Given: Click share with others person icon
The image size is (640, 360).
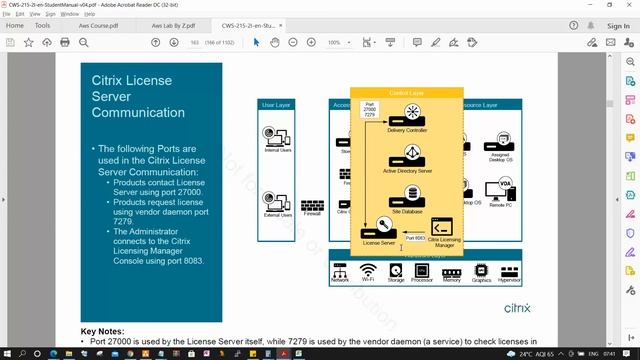Looking at the screenshot, I should [629, 42].
